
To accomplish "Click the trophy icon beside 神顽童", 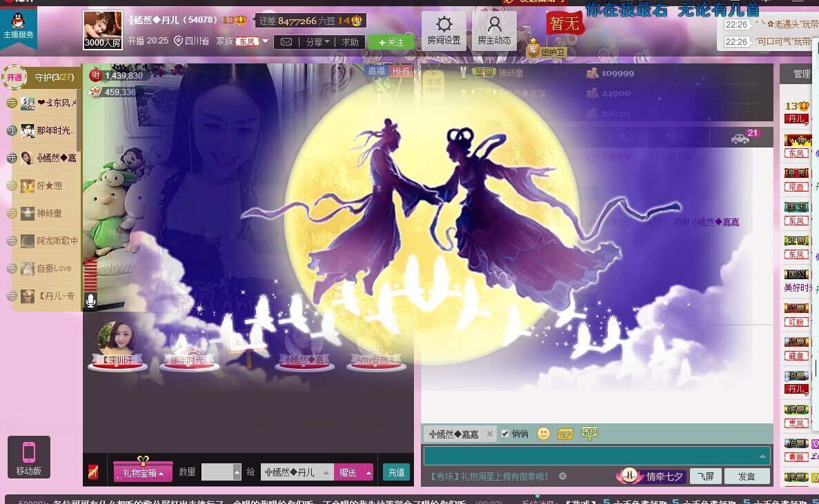I will click(x=463, y=72).
